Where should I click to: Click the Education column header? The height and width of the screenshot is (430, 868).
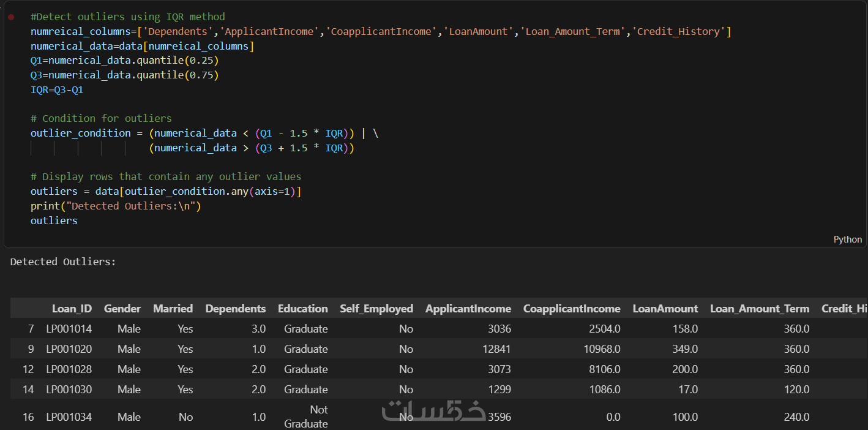coord(302,309)
